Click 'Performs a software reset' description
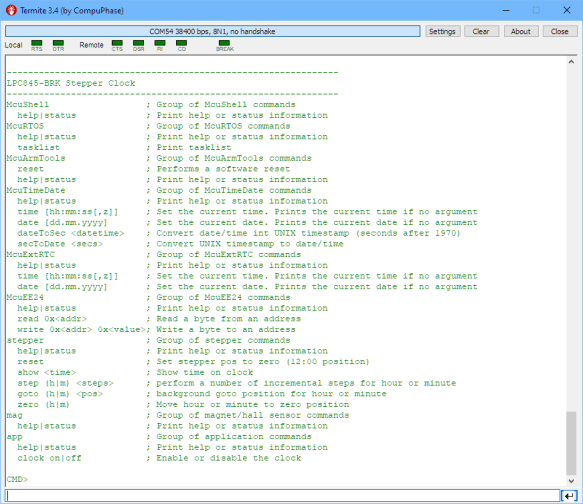Image resolution: width=583 pixels, height=504 pixels. click(x=223, y=169)
